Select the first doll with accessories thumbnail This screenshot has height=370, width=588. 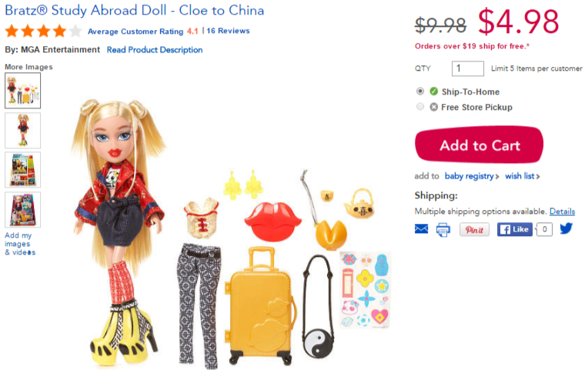pos(22,90)
